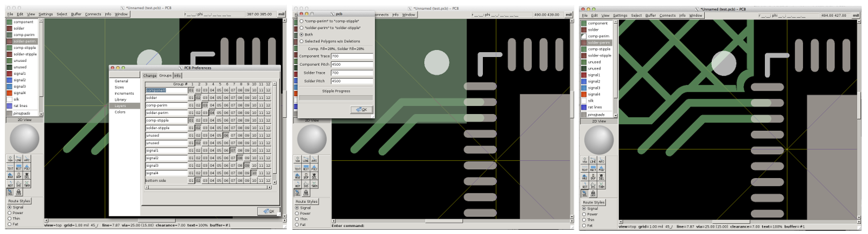Choose Signal route style in left window

click(x=15, y=207)
